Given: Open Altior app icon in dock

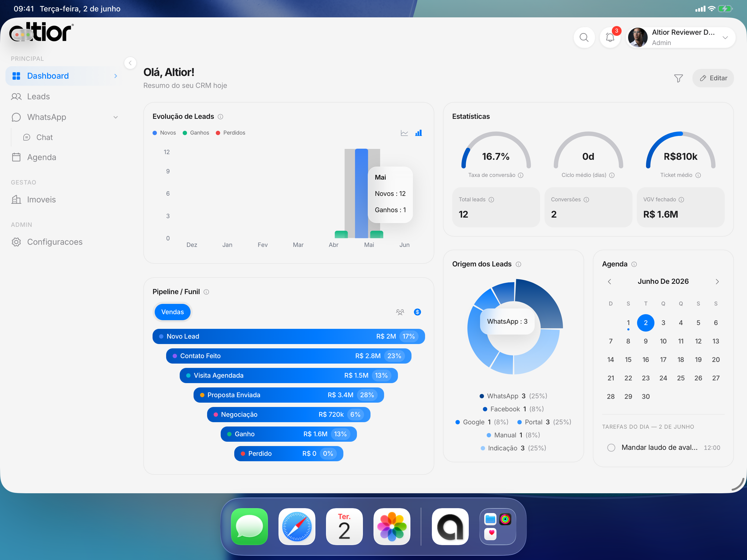Looking at the screenshot, I should coord(450,526).
